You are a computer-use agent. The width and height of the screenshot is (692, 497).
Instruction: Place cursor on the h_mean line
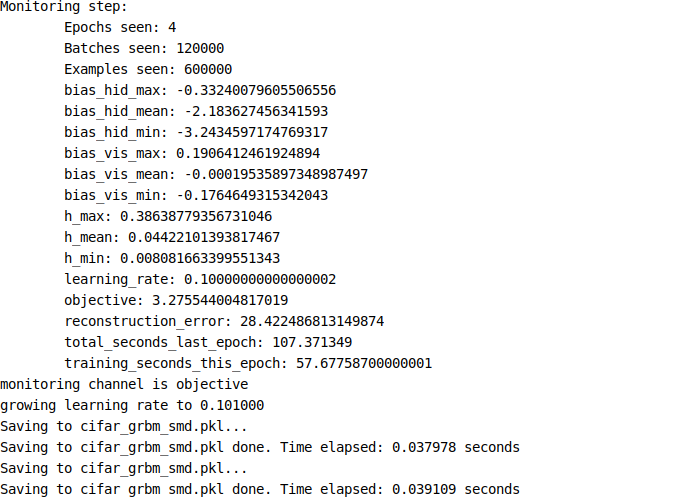tap(172, 237)
